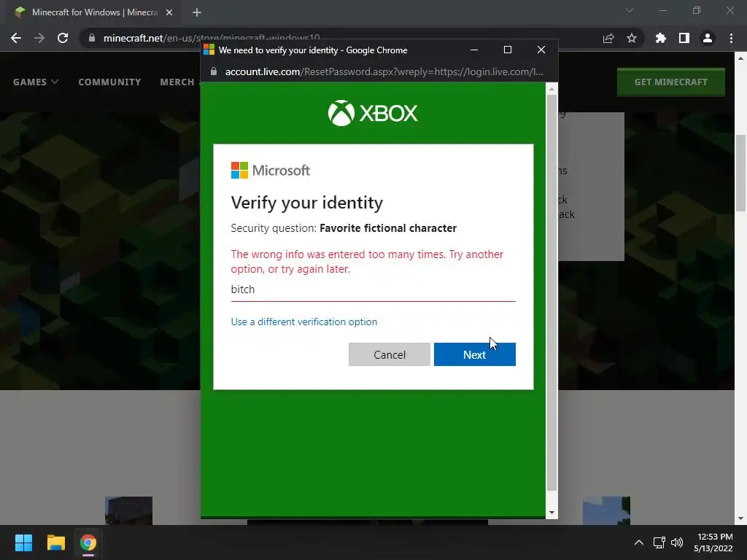This screenshot has height=560, width=747.
Task: Expand the GAMES menu on Minecraft site
Action: (36, 82)
